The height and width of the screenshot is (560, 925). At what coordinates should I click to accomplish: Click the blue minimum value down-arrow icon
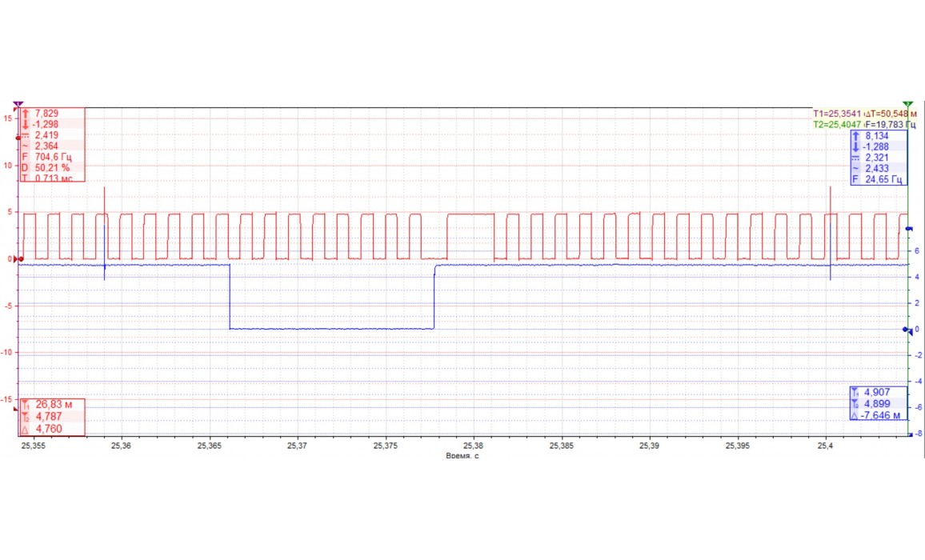855,147
